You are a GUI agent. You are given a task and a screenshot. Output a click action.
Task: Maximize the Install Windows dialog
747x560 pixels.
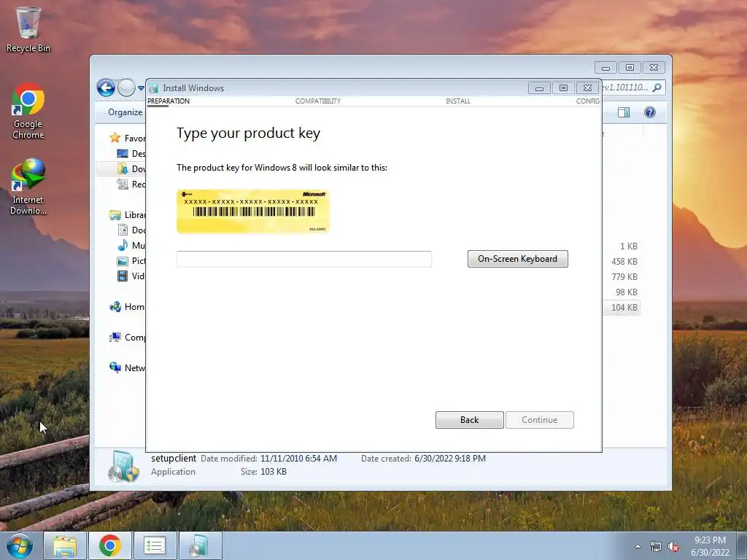(x=563, y=88)
